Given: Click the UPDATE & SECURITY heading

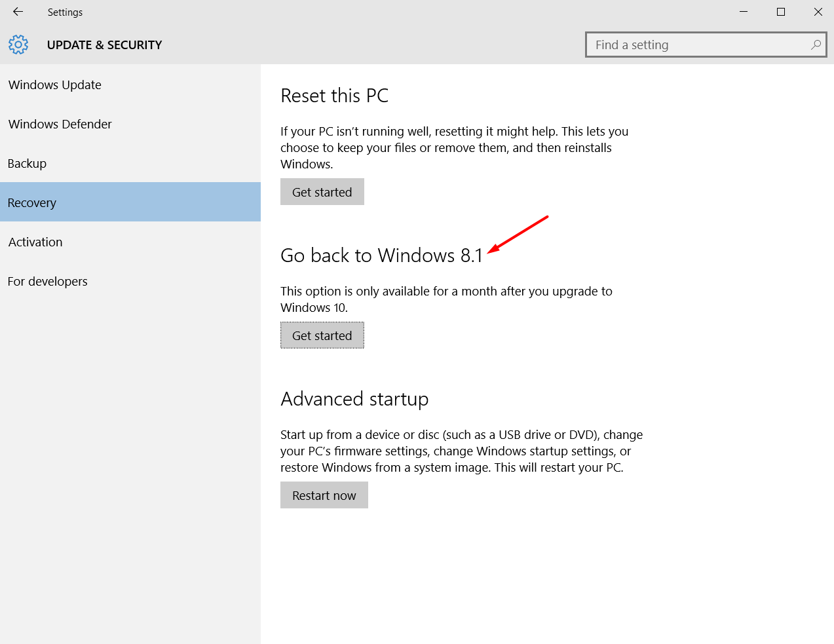Looking at the screenshot, I should click(104, 45).
